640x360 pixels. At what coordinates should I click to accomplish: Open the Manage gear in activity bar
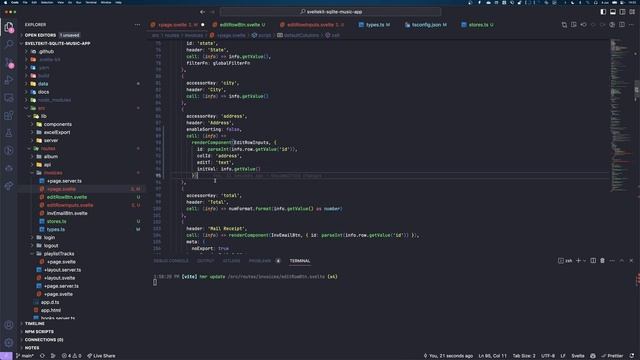[9, 343]
